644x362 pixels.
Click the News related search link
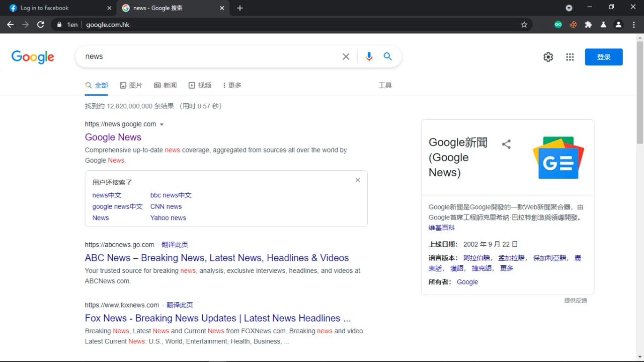click(101, 218)
